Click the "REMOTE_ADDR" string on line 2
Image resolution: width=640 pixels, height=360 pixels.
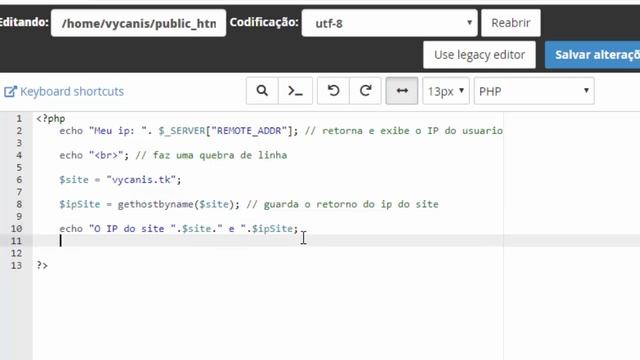tap(249, 131)
